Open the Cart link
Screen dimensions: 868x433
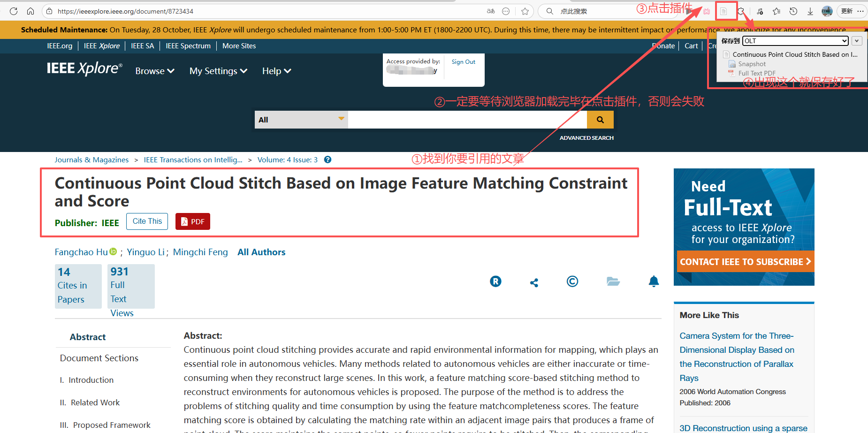691,46
